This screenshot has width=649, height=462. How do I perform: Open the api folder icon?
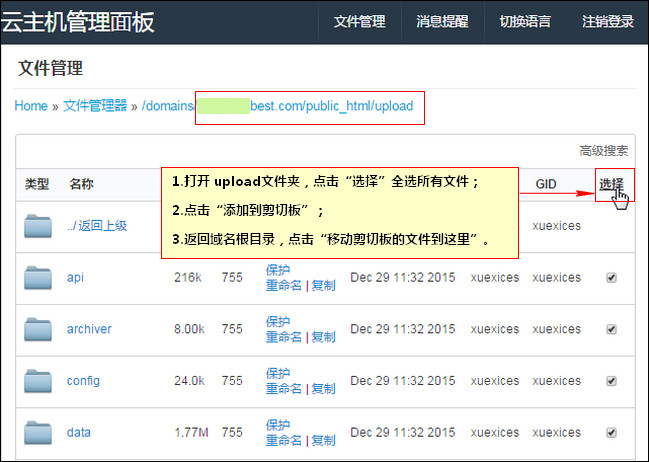pyautogui.click(x=38, y=278)
